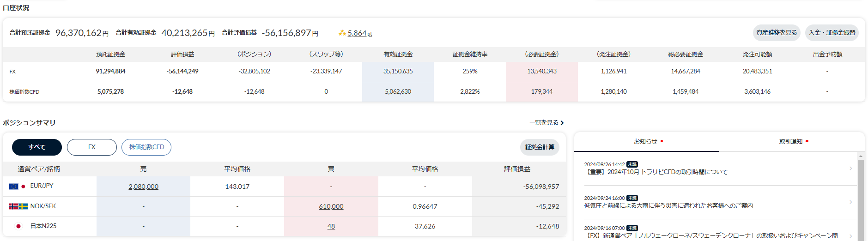
Task: Expand the トラリピCFD取引時間 notice chevron
Action: [850, 169]
